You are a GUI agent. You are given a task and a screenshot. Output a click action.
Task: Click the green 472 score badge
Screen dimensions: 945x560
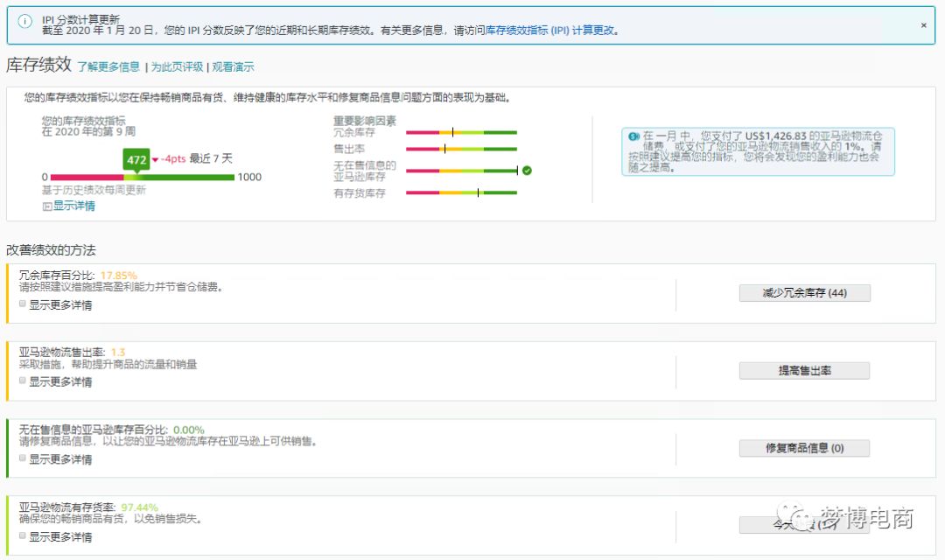(136, 160)
